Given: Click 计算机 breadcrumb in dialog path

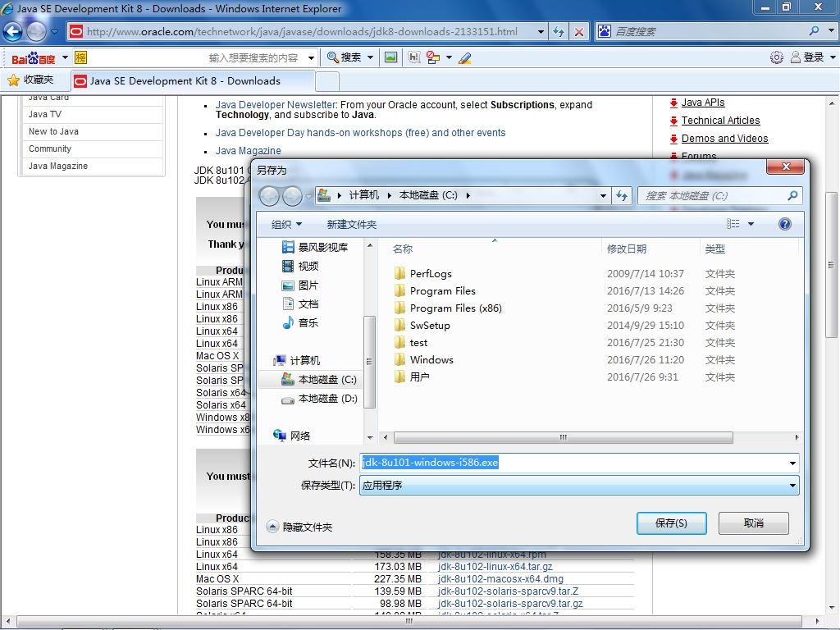Looking at the screenshot, I should (x=363, y=195).
